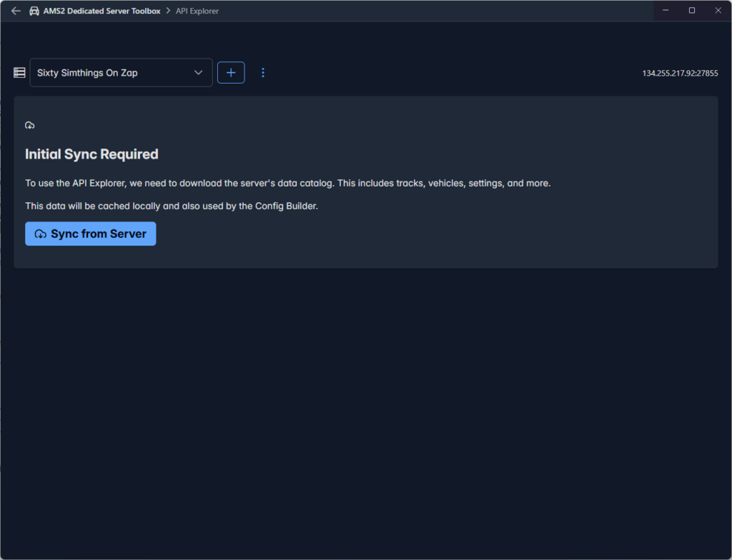Click the car app logo icon

34,11
